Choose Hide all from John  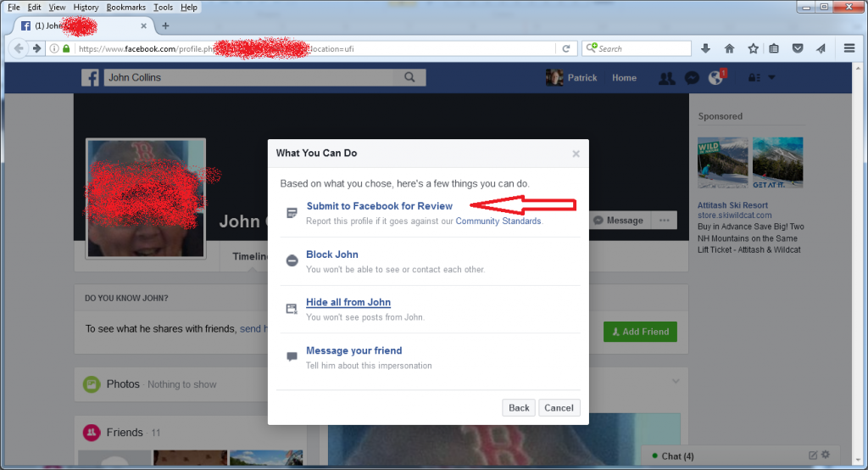point(348,302)
